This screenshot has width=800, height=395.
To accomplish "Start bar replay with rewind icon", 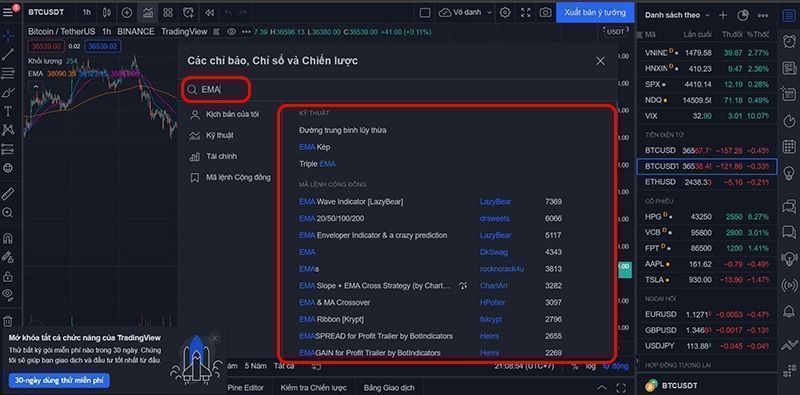I will tap(209, 12).
